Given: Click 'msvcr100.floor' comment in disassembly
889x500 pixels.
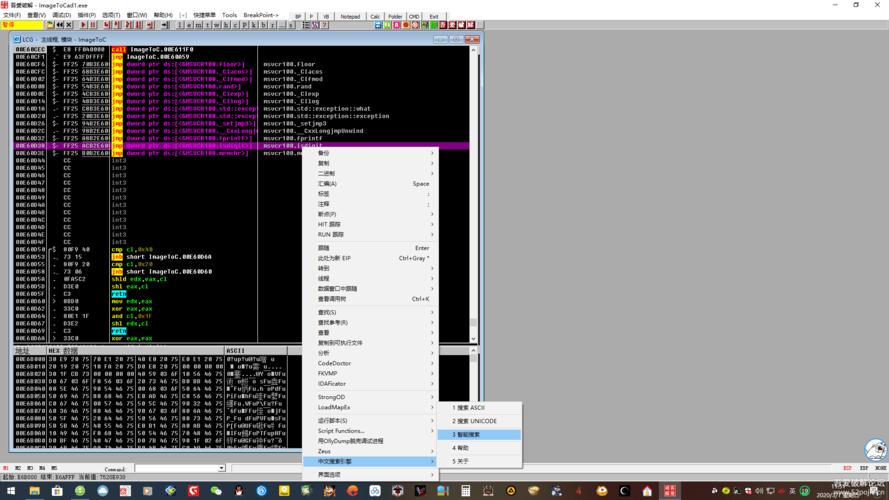Looking at the screenshot, I should click(x=289, y=64).
